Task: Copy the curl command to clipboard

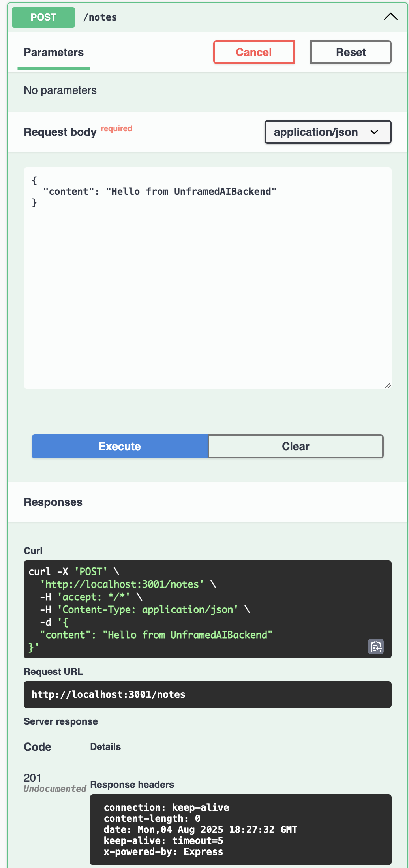Action: (x=375, y=646)
